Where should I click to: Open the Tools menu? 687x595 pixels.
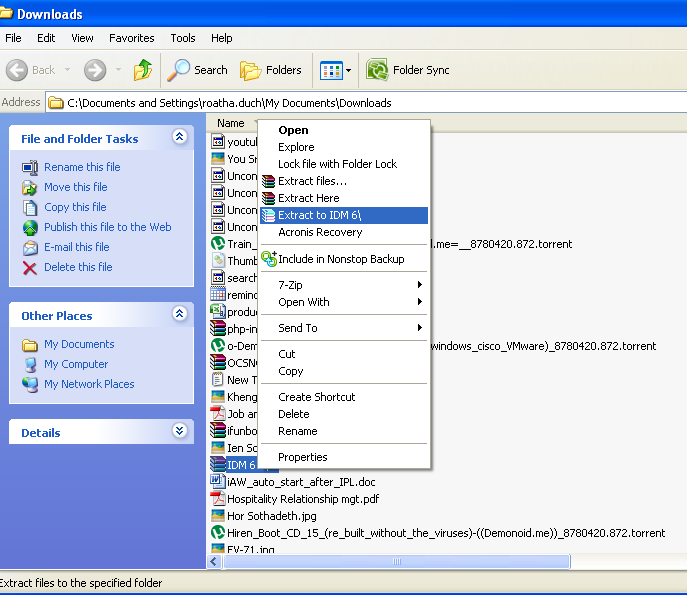[183, 38]
